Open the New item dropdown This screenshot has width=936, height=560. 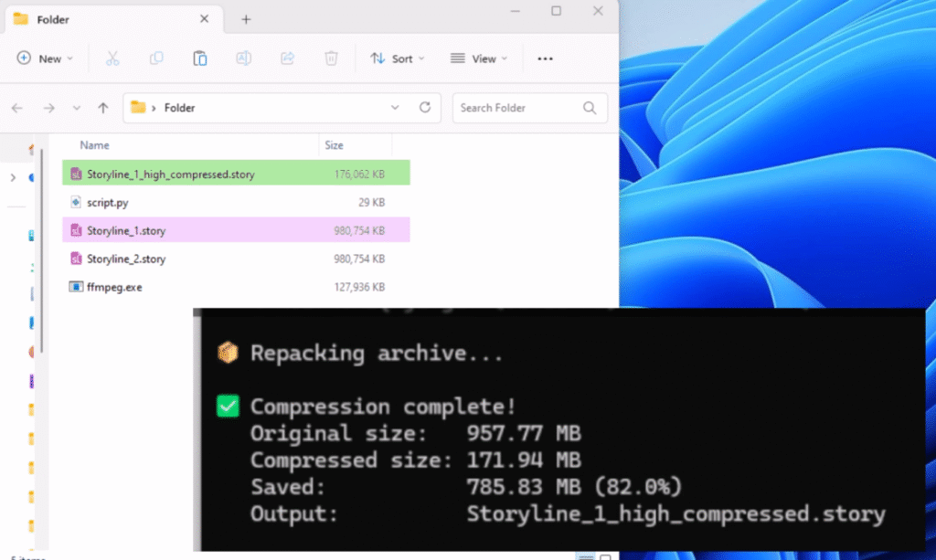coord(46,58)
